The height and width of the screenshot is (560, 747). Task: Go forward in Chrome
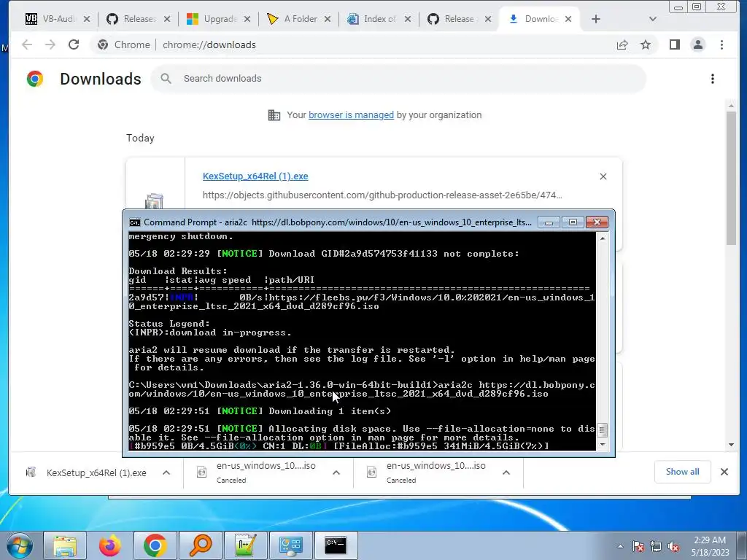click(x=50, y=44)
